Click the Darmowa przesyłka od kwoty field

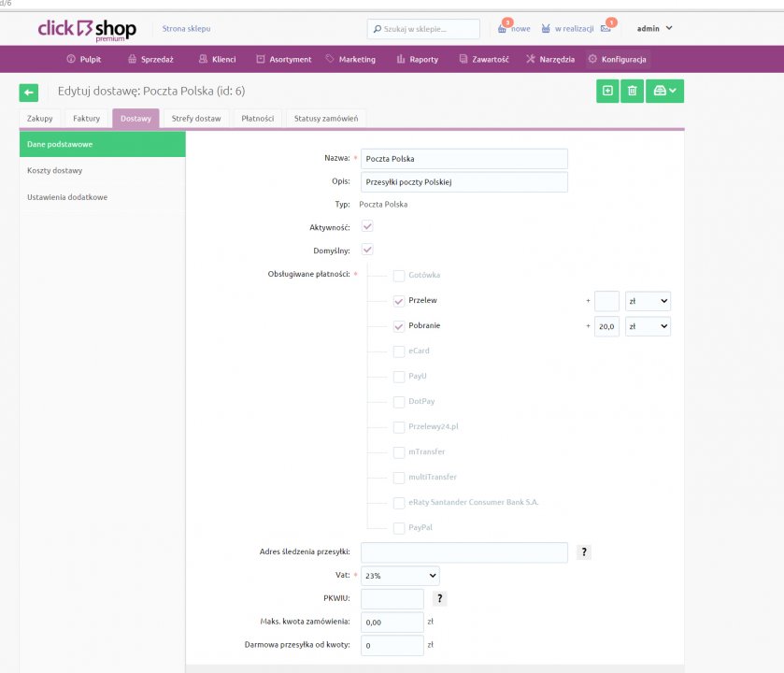(392, 645)
